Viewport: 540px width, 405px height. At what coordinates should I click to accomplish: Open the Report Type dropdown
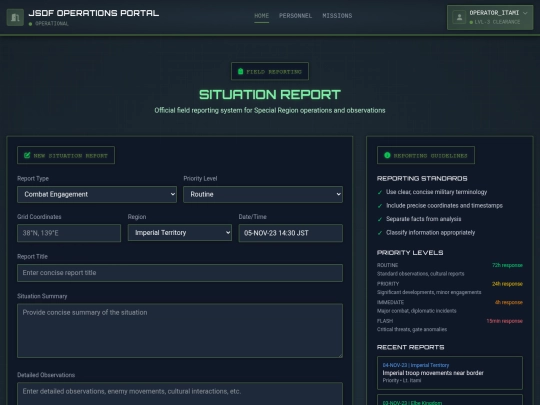97,195
